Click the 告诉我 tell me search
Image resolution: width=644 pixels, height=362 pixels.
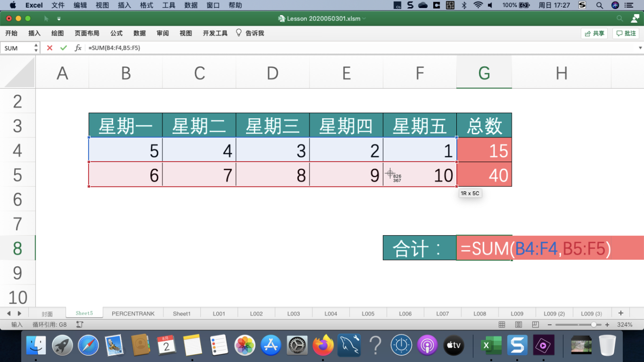(x=250, y=33)
